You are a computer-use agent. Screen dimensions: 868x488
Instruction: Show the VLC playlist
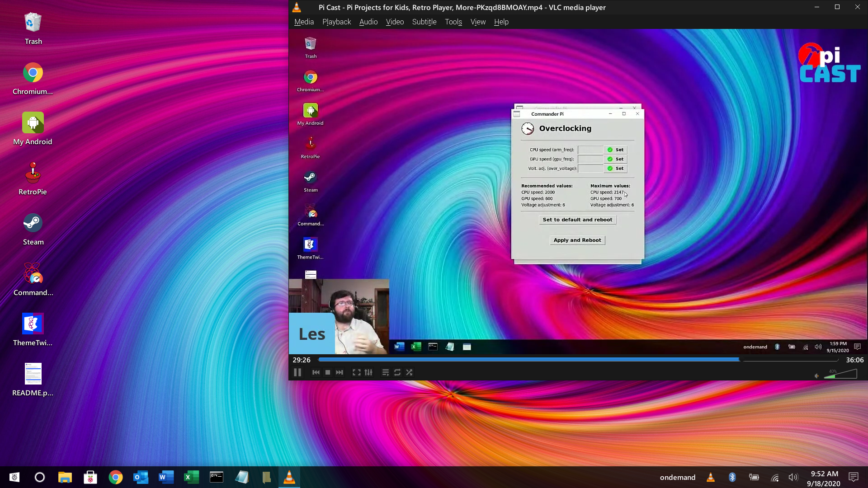[385, 372]
